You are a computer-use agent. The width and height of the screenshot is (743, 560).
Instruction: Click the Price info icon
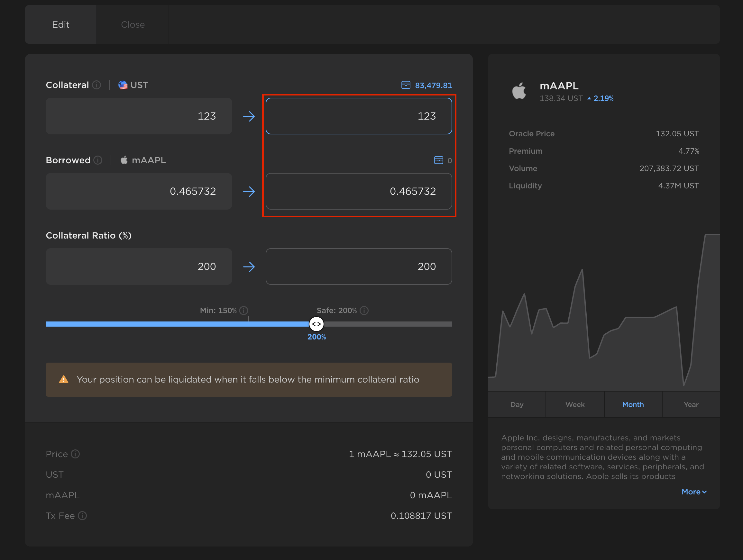[76, 454]
